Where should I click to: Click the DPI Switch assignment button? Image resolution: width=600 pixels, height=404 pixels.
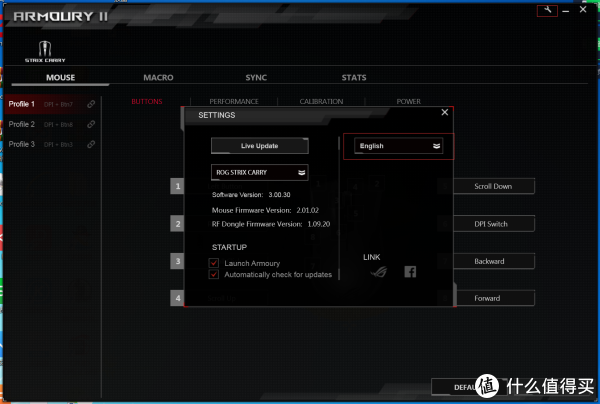pos(493,224)
